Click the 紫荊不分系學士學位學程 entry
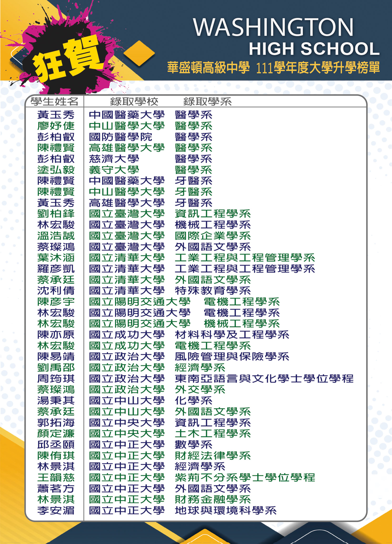The height and width of the screenshot is (544, 392). (x=245, y=478)
